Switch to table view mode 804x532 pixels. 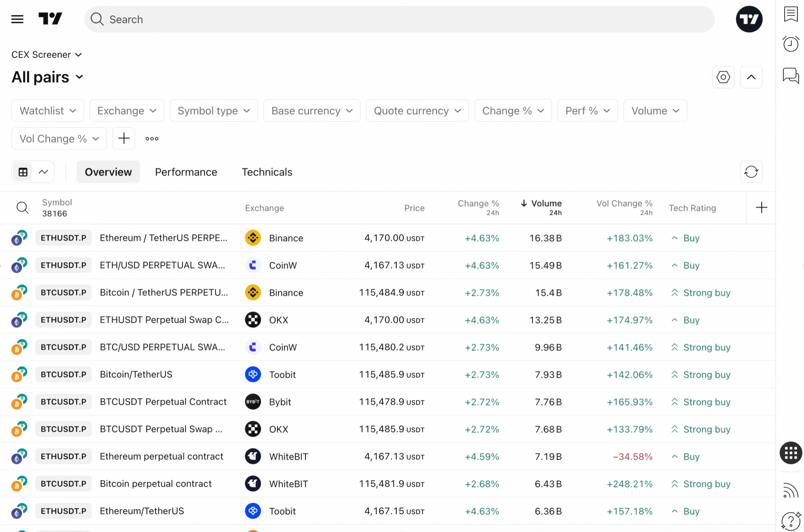pos(23,172)
